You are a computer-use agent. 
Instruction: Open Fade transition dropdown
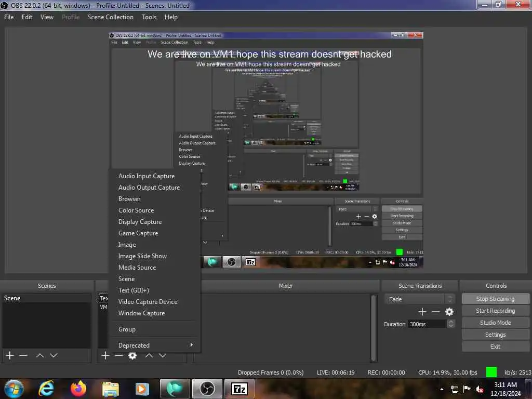(419, 299)
